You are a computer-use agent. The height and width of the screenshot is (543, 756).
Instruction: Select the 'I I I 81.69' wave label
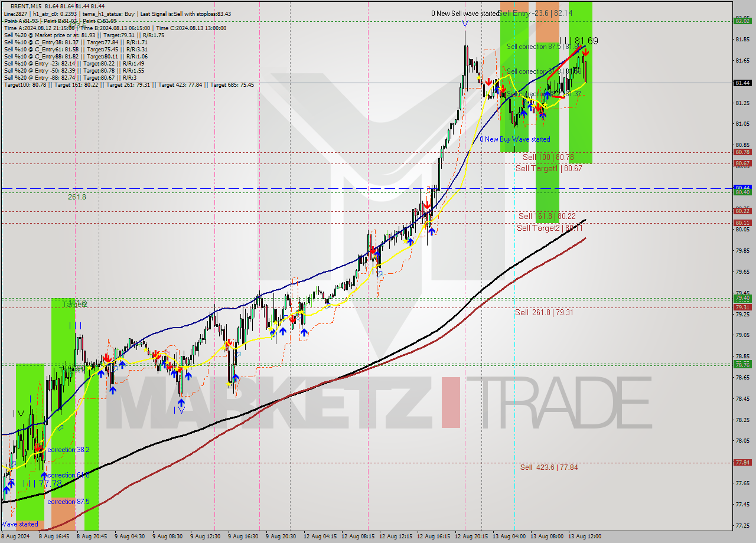pos(578,41)
